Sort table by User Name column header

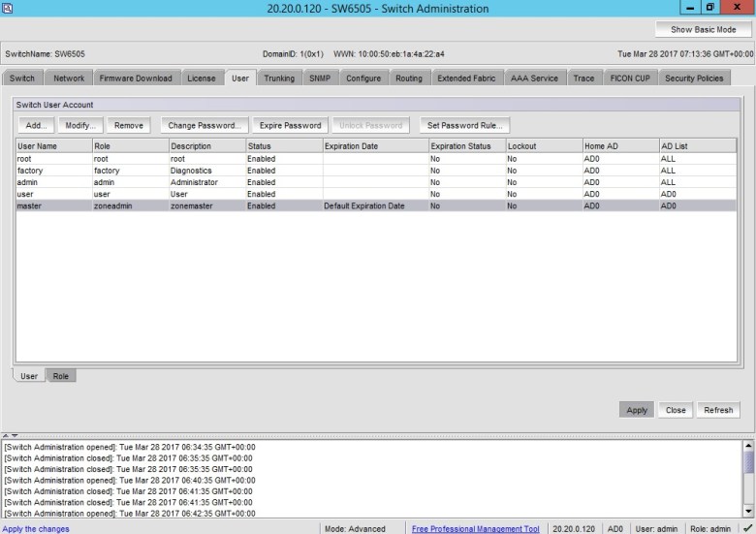click(53, 146)
